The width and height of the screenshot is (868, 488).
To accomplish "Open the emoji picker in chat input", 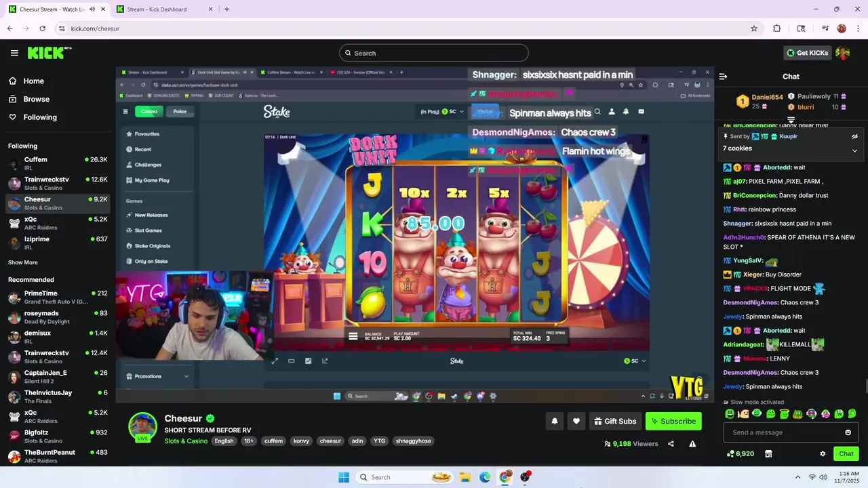I will (x=848, y=432).
